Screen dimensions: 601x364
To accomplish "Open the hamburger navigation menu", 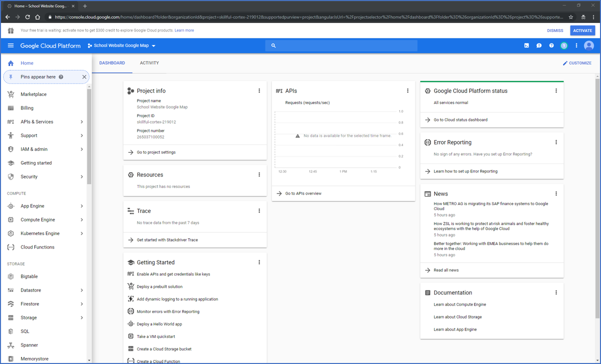I will click(10, 45).
